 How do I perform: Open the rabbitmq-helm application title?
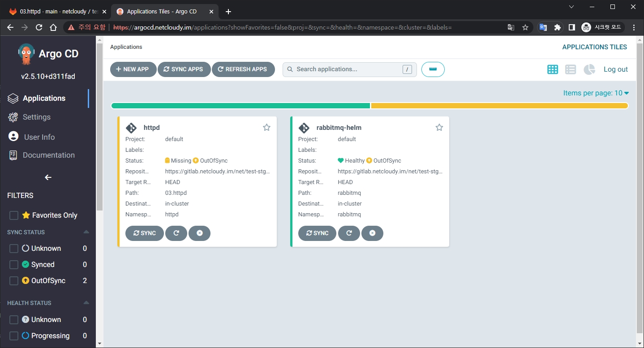point(339,128)
